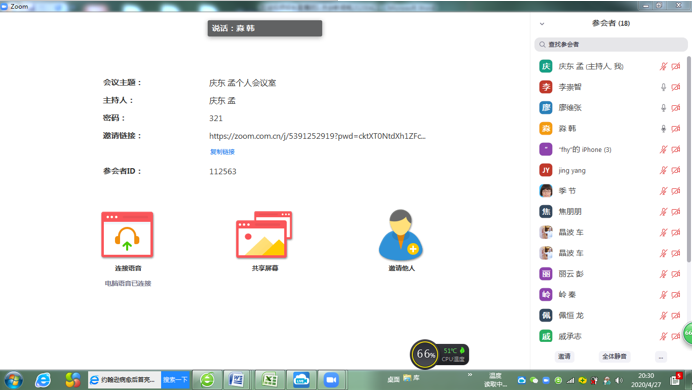Image resolution: width=693 pixels, height=391 pixels.
Task: Click the red notification icon right of the clock
Action: click(676, 379)
